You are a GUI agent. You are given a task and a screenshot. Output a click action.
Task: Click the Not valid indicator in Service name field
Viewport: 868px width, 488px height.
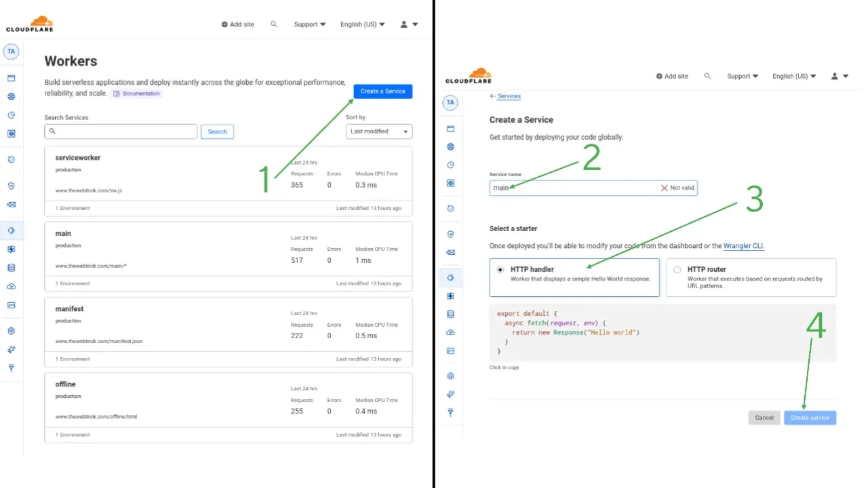(x=677, y=188)
